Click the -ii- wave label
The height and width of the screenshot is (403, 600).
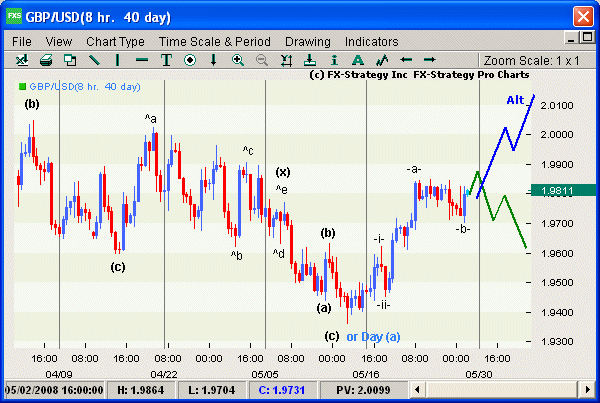click(383, 305)
